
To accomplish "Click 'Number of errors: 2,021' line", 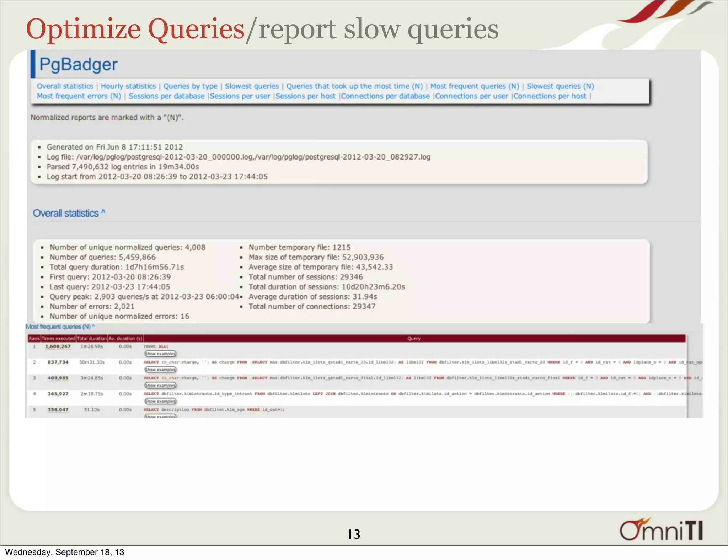I will coord(92,307).
